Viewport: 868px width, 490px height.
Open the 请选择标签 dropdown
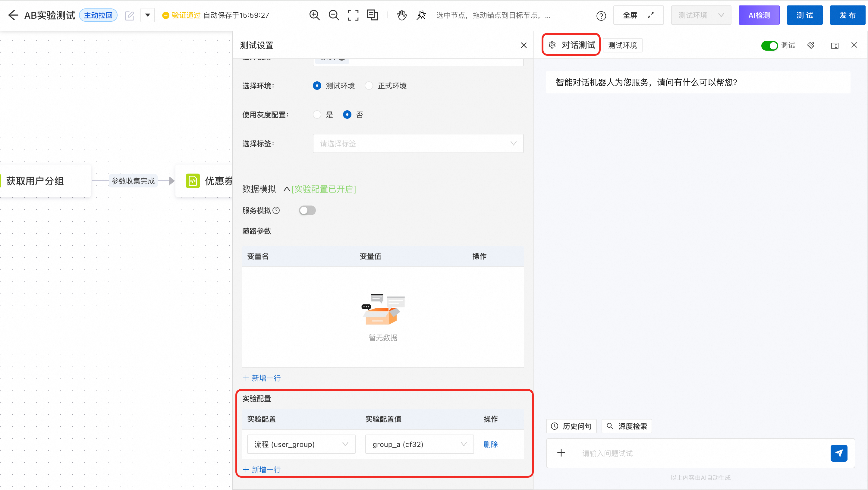pos(418,143)
